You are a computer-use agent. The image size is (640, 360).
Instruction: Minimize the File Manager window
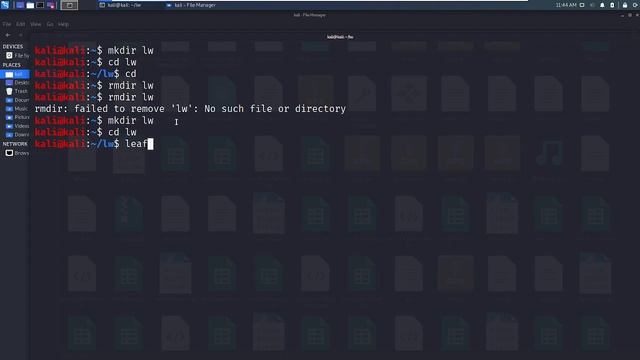[x=622, y=15]
